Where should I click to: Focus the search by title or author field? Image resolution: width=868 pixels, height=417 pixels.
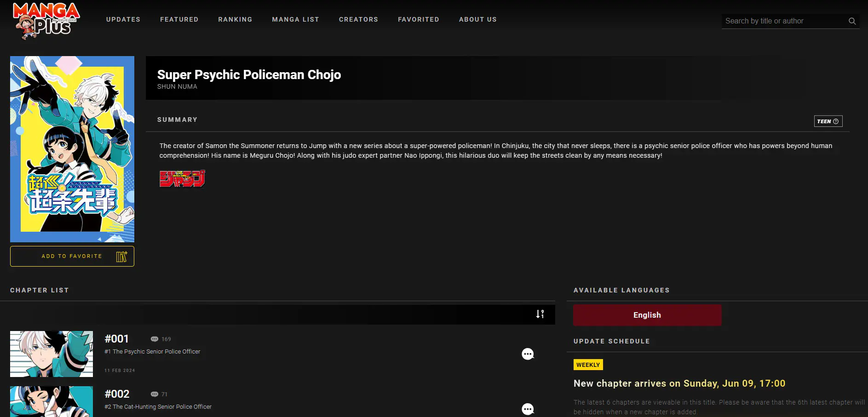pyautogui.click(x=785, y=21)
